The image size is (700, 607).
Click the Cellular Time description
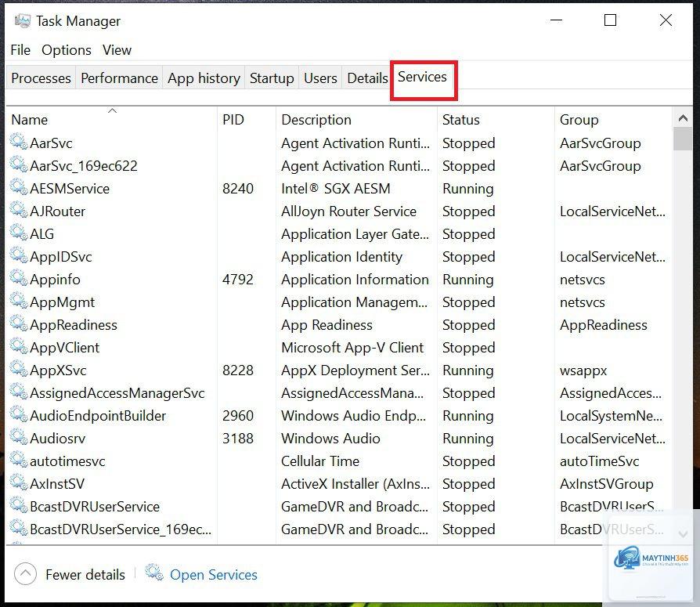[320, 462]
